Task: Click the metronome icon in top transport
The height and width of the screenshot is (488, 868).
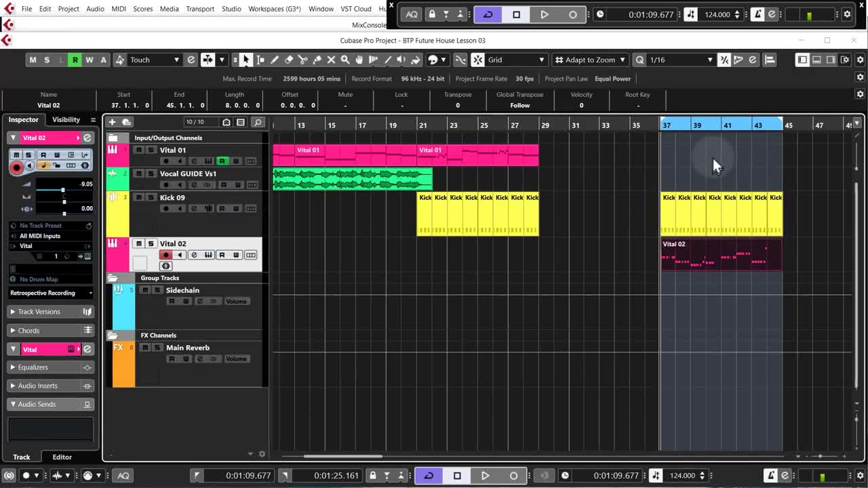Action: tap(758, 14)
